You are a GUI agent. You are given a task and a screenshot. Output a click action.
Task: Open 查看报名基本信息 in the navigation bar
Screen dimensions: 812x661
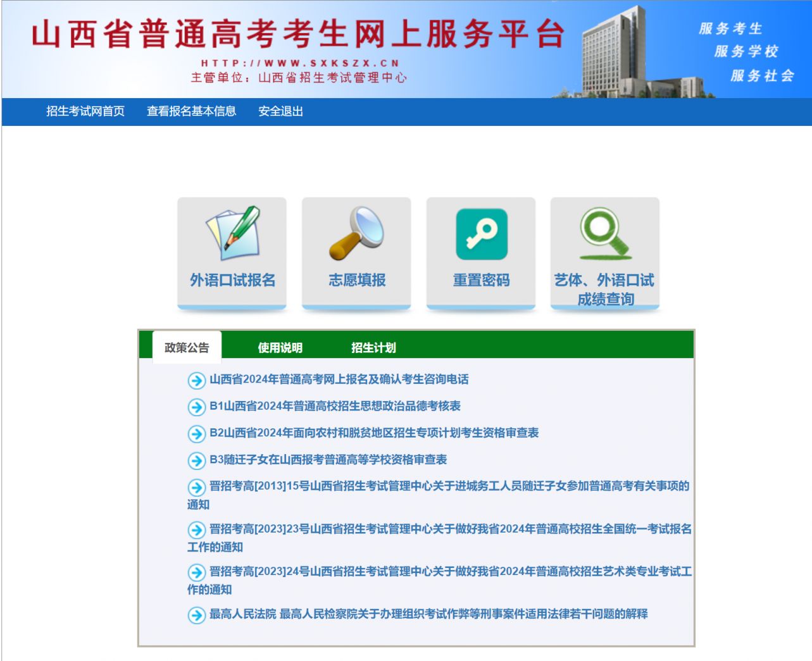pyautogui.click(x=191, y=111)
